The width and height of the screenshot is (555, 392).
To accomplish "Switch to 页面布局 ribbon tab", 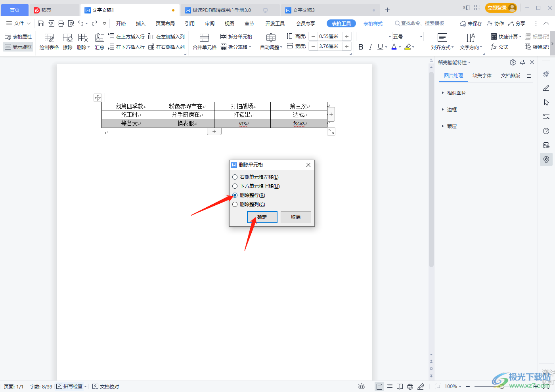I will (165, 23).
